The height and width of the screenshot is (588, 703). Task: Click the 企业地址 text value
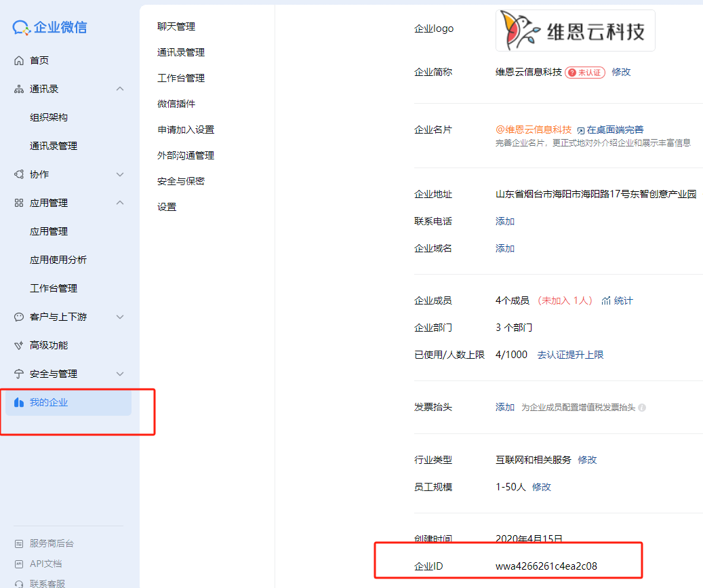tap(596, 194)
